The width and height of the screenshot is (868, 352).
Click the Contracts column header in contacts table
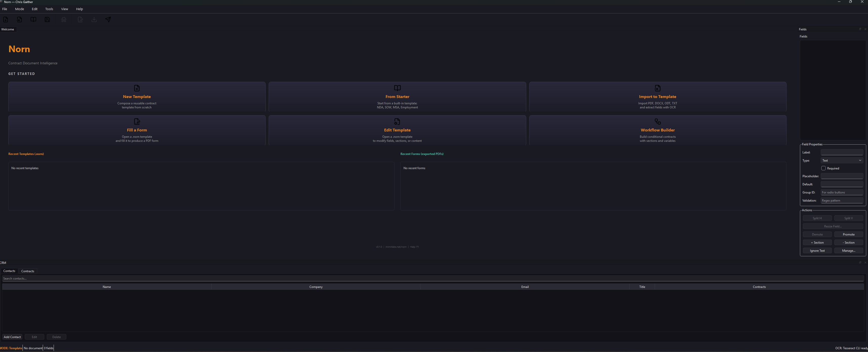pyautogui.click(x=759, y=287)
